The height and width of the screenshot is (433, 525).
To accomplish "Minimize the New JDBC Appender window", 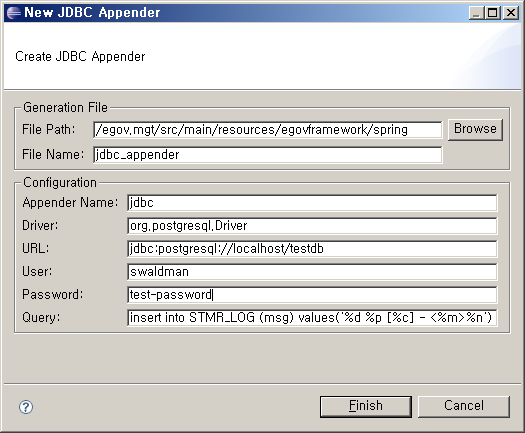I will click(476, 13).
